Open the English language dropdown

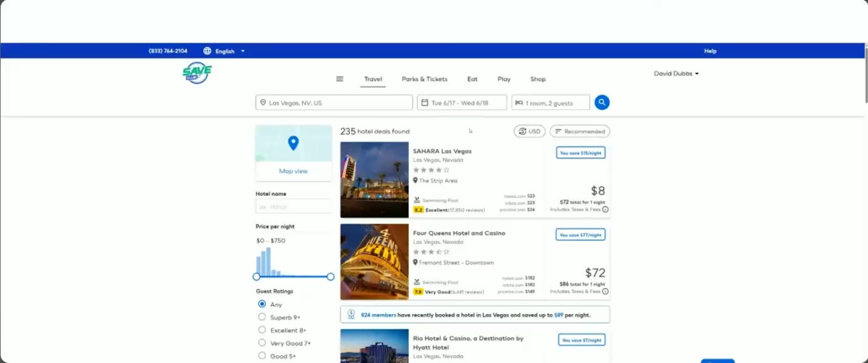(x=230, y=51)
